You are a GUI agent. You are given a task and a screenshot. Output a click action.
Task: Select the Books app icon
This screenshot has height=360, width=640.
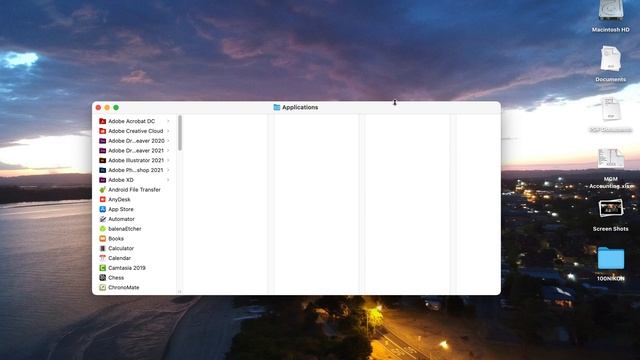pyautogui.click(x=102, y=239)
